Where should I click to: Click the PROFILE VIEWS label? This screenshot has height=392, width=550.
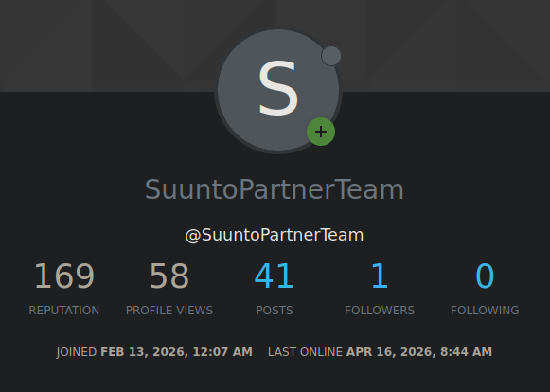tap(169, 311)
